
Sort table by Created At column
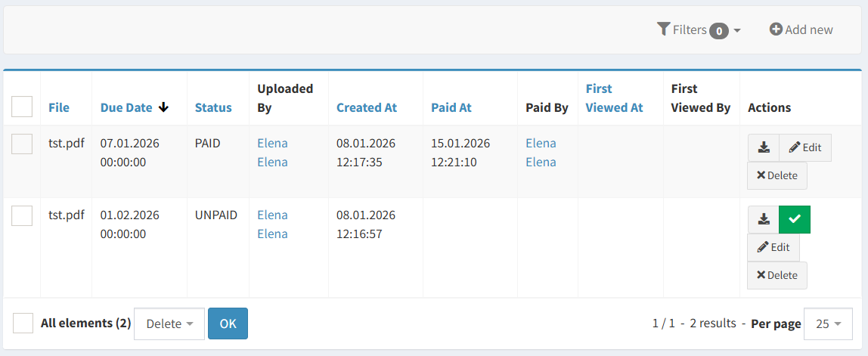coord(367,107)
